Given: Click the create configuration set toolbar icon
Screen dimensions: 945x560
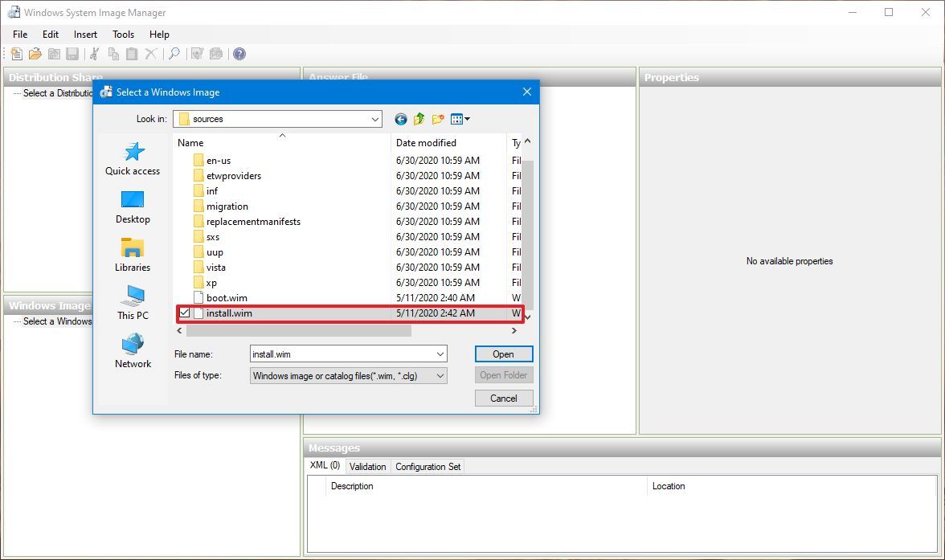Looking at the screenshot, I should click(x=215, y=54).
